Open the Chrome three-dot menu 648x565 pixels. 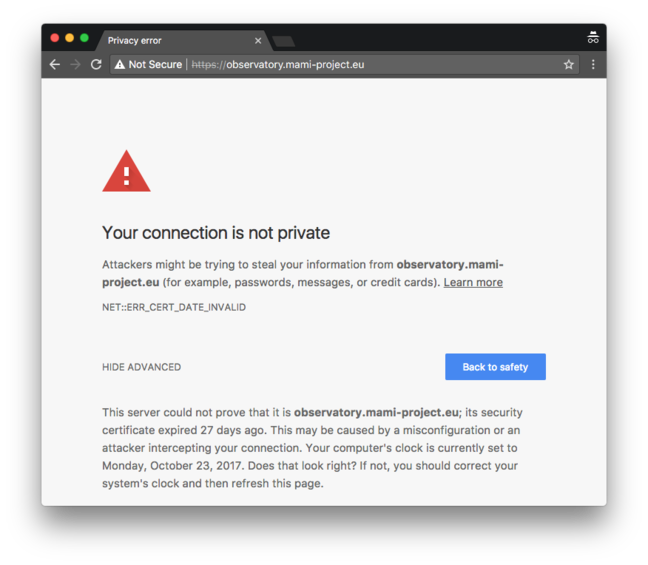point(593,64)
